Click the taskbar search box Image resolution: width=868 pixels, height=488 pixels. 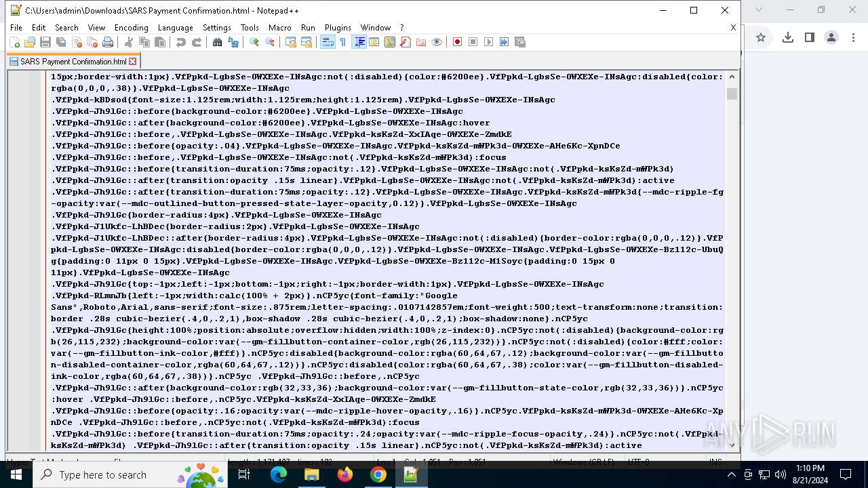point(130,474)
